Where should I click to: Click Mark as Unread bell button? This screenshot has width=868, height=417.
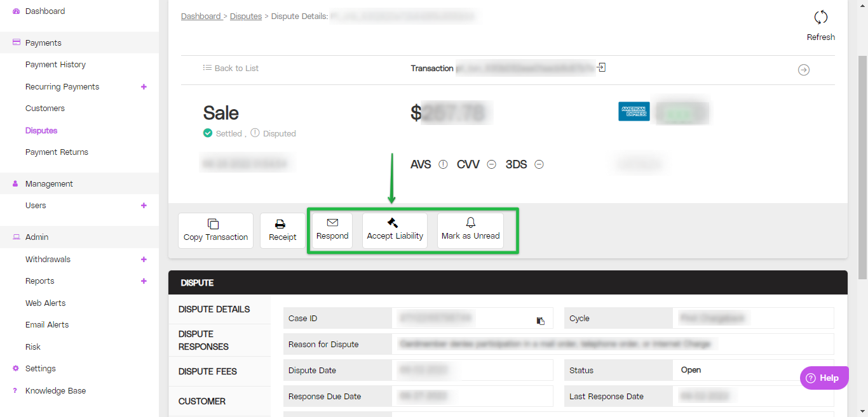(x=470, y=230)
